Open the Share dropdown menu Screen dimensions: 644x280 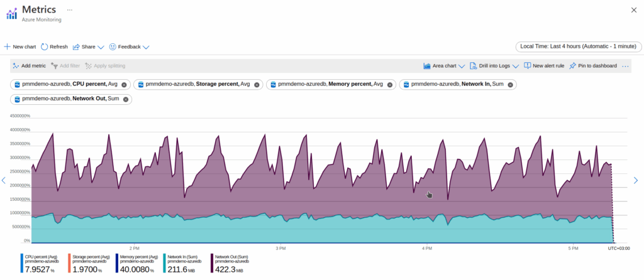click(x=84, y=47)
